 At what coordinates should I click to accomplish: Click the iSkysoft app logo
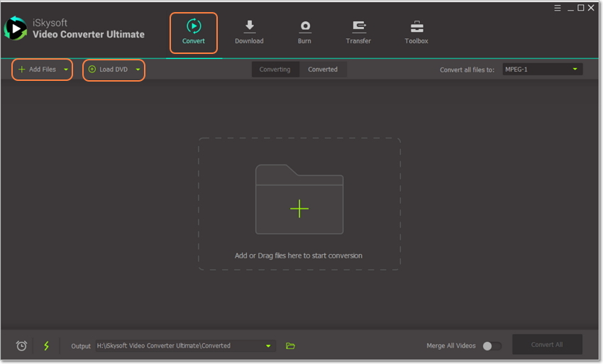pos(15,28)
